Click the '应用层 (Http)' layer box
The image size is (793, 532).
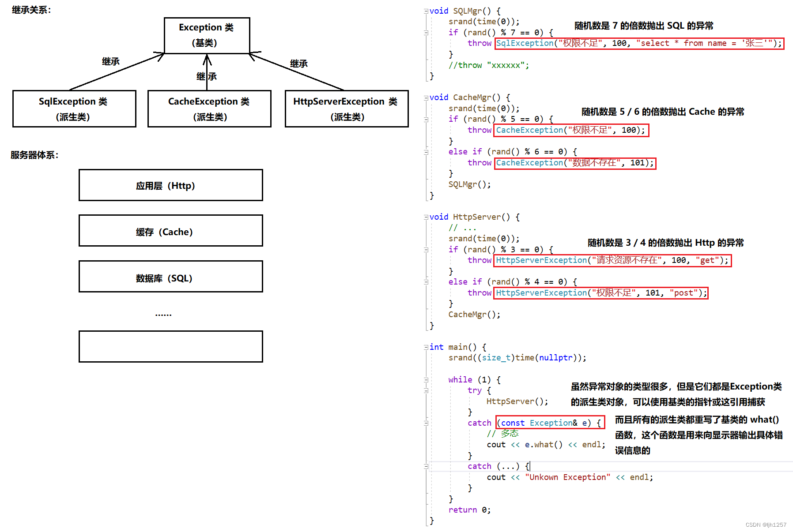[x=171, y=185]
